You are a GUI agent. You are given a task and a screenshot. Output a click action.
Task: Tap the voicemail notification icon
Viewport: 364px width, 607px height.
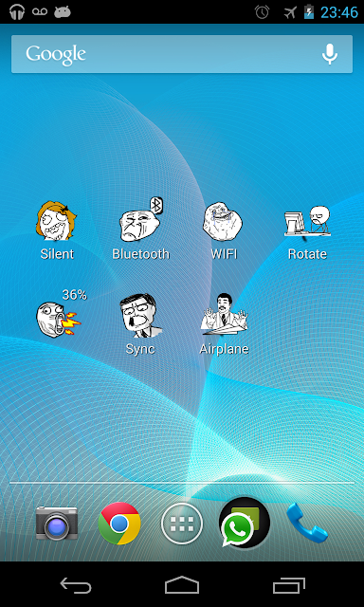[40, 11]
